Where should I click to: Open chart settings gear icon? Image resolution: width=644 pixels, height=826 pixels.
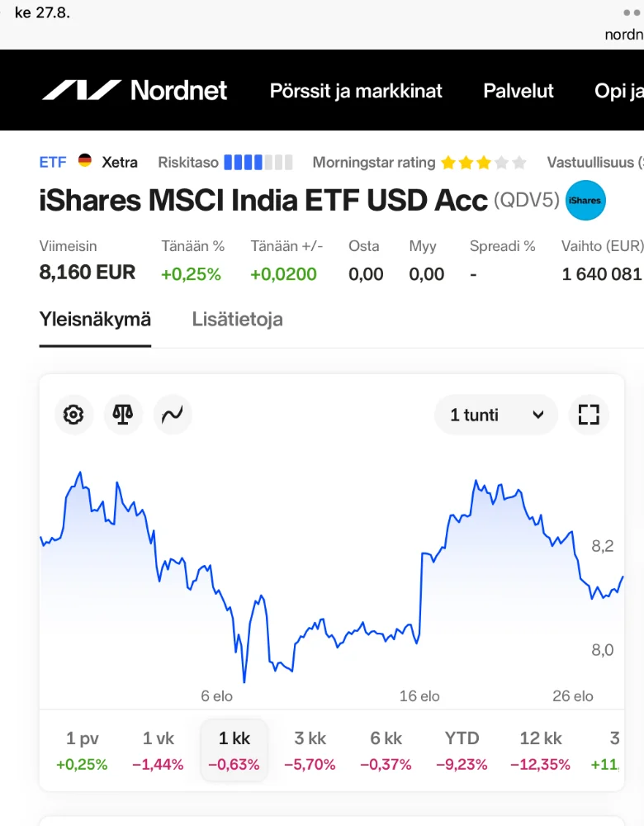73,415
